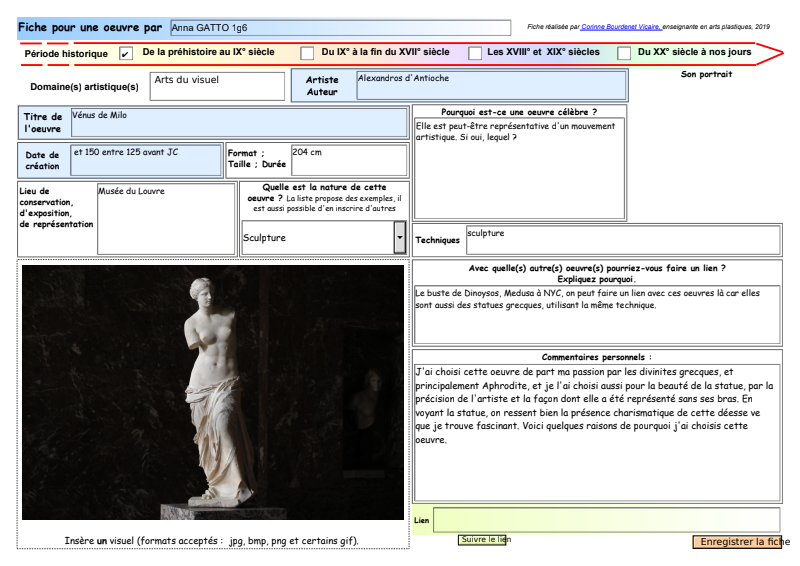Image resolution: width=800 pixels, height=566 pixels.
Task: Click the creation date field
Action: tap(145, 160)
